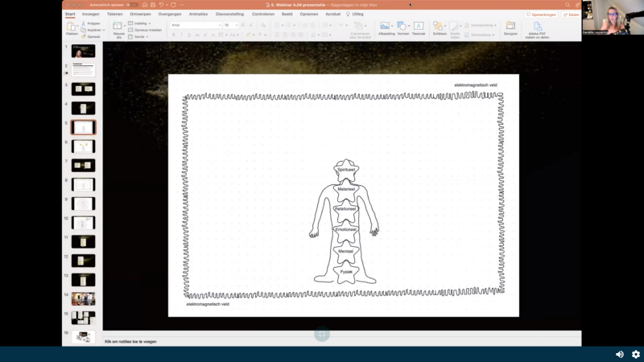Toggle bold text formatting
The height and width of the screenshot is (362, 644).
pos(174,35)
